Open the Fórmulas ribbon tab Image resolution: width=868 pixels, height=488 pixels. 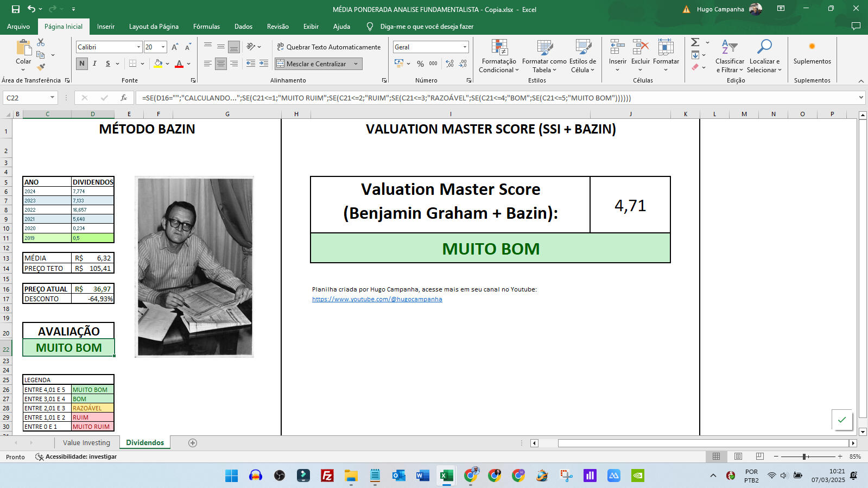point(206,26)
